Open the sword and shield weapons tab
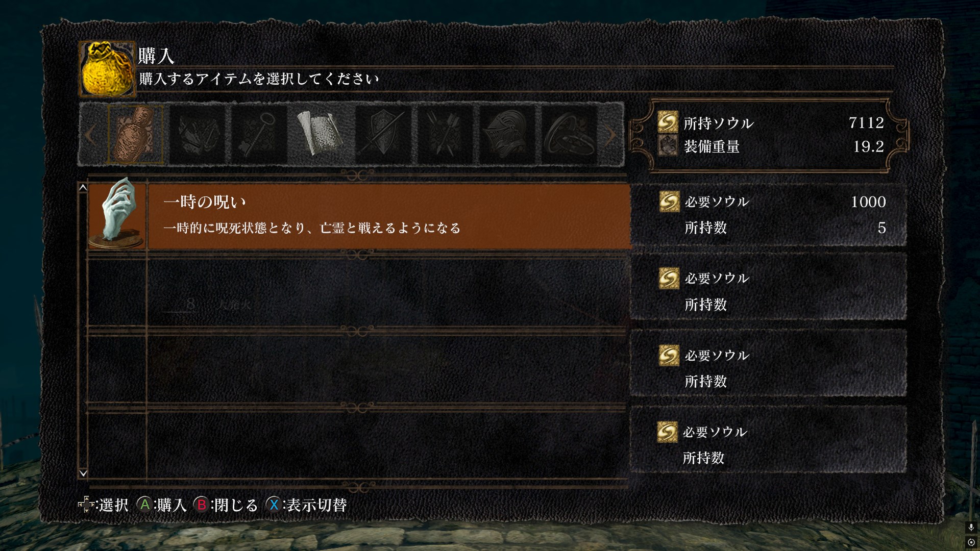980x551 pixels. coord(383,135)
